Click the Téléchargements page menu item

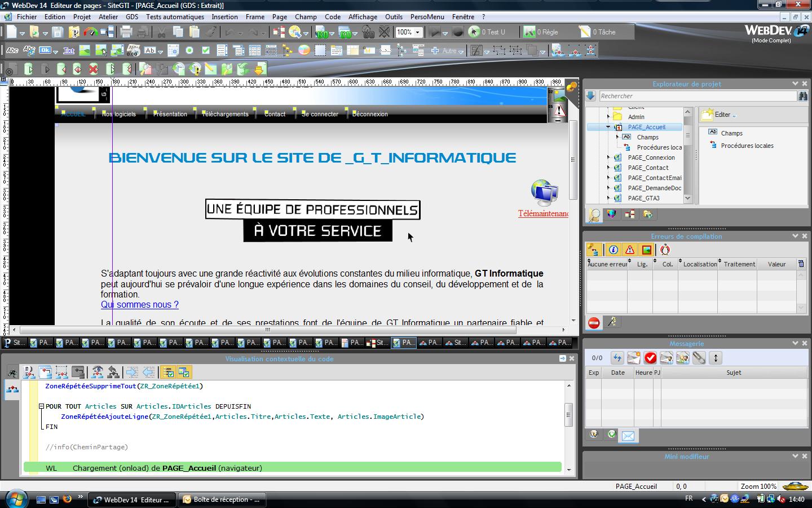[x=225, y=114]
